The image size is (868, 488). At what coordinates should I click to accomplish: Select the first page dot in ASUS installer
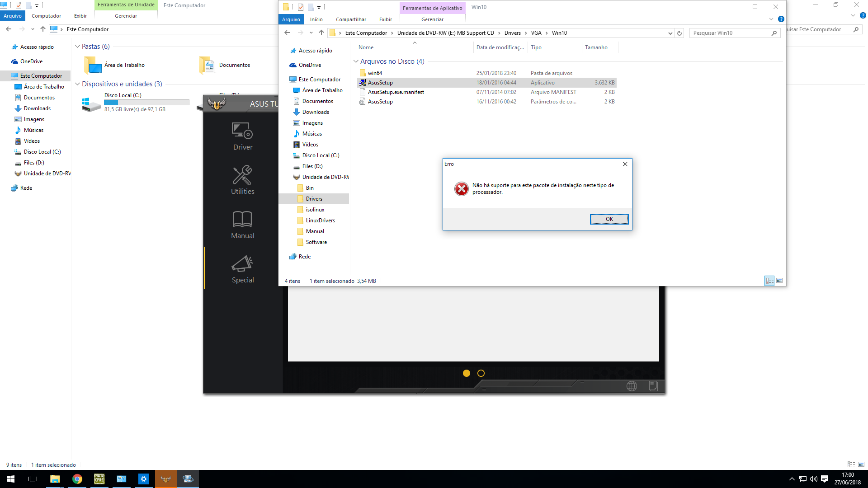tap(467, 373)
